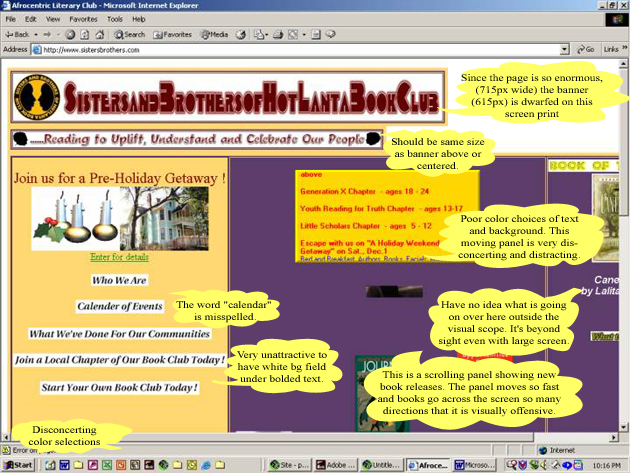630x473 pixels.
Task: Click the system tray clock showing 10:16 PM
Action: [x=606, y=465]
